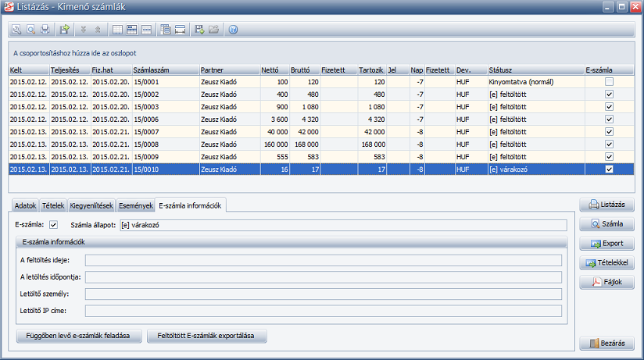Open the Fájlok button
The width and height of the screenshot is (644, 360).
(606, 282)
